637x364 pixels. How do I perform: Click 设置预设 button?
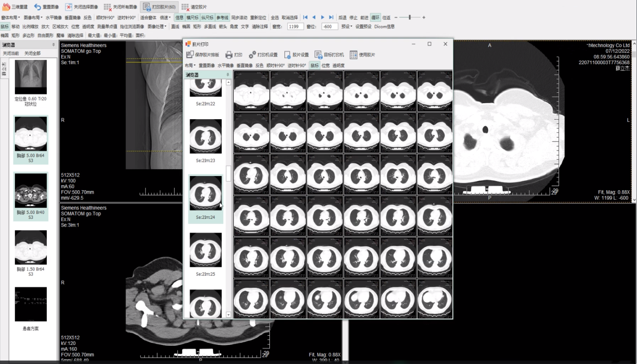pyautogui.click(x=363, y=26)
